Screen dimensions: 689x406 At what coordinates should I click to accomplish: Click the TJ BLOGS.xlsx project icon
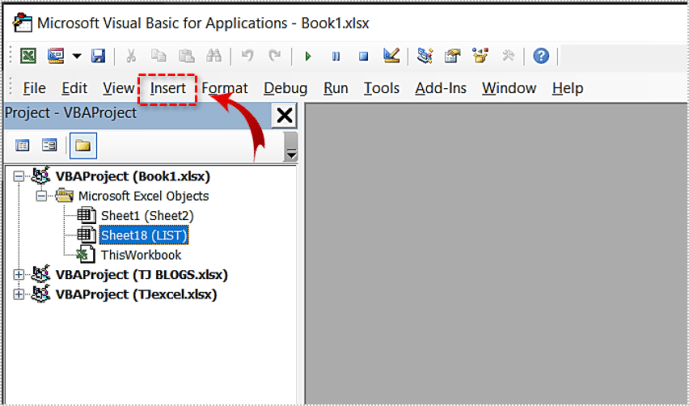click(41, 274)
